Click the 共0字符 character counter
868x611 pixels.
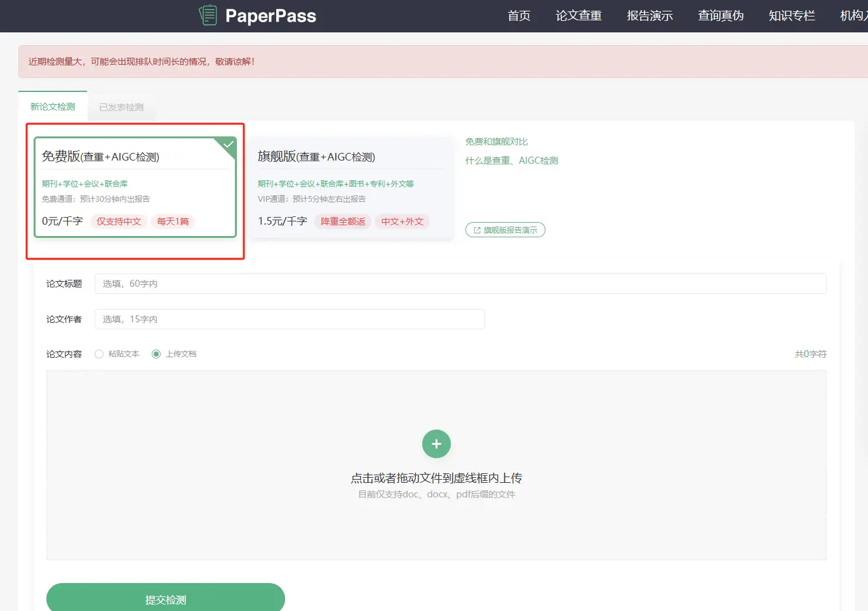(x=811, y=354)
